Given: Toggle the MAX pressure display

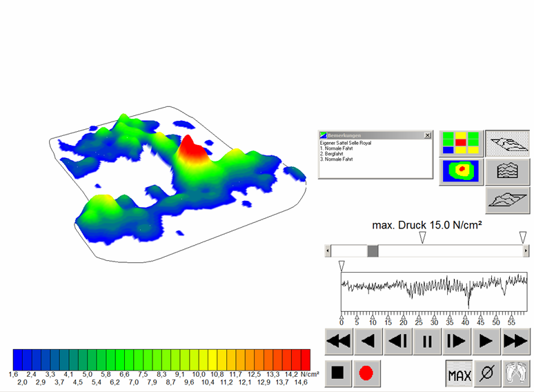Looking at the screenshot, I should pos(459,373).
